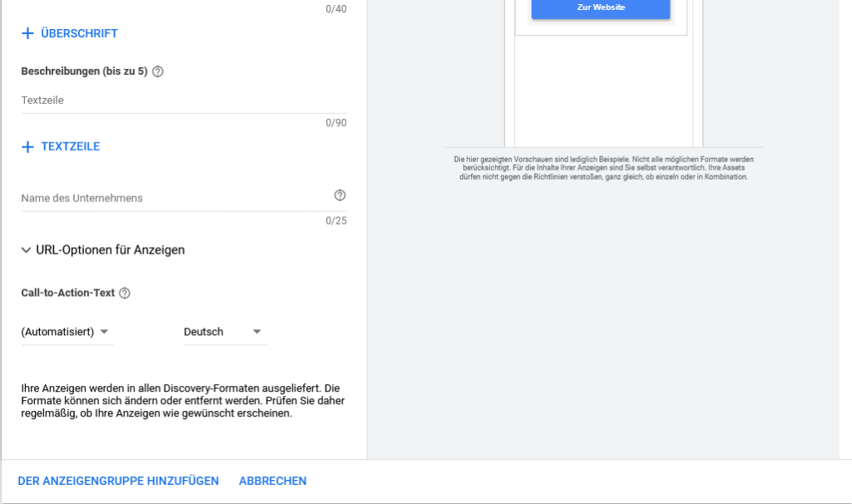The image size is (852, 504).
Task: Add a description line via TEXTZEILE label
Action: click(70, 146)
